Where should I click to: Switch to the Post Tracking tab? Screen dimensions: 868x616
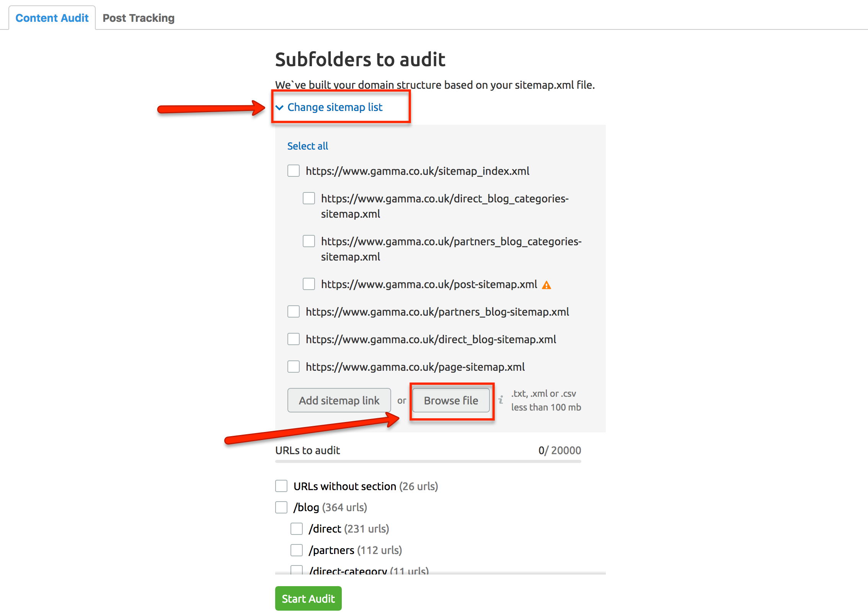(139, 18)
